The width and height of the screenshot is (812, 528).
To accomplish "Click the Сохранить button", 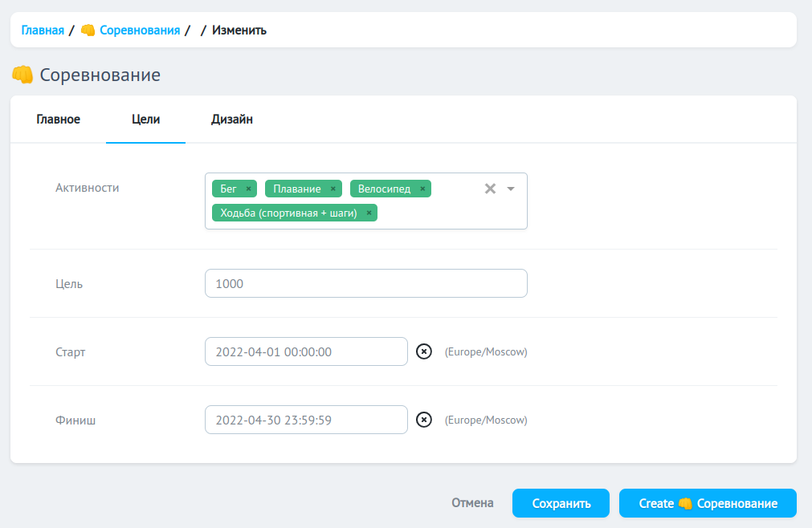I will pos(561,503).
